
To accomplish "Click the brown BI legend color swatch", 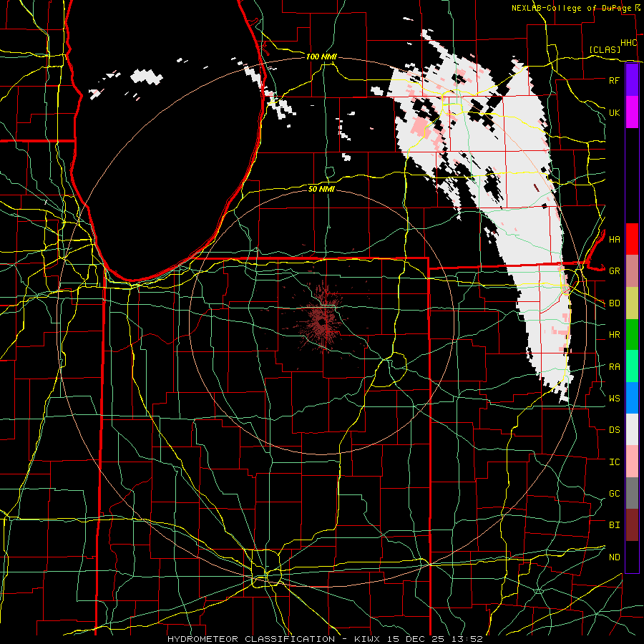I will (632, 525).
